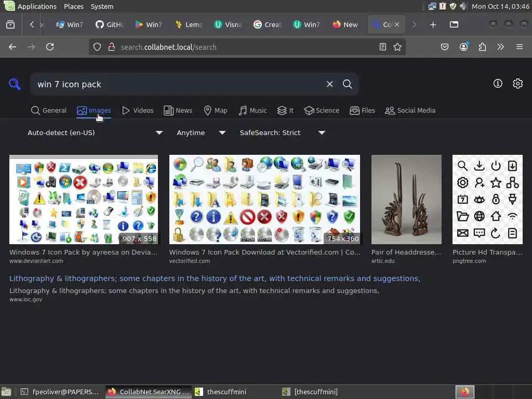Viewport: 532px width, 399px height.
Task: Click the network icon in system tray
Action: click(x=432, y=6)
